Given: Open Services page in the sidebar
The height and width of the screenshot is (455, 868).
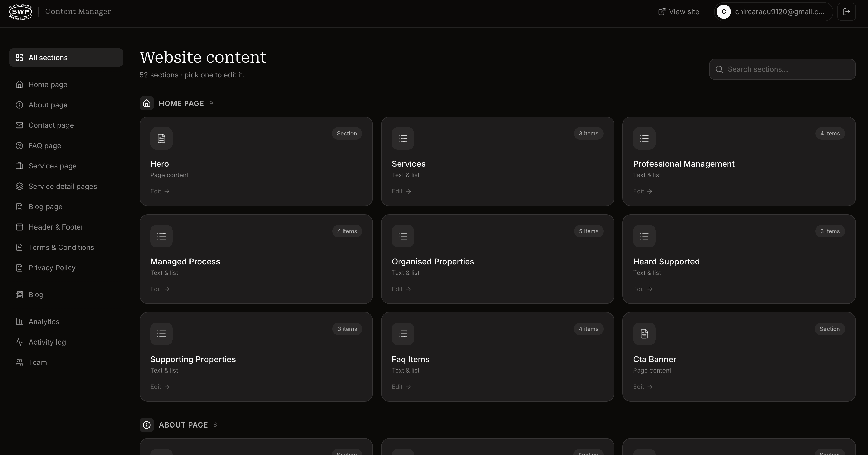Looking at the screenshot, I should click(66, 166).
